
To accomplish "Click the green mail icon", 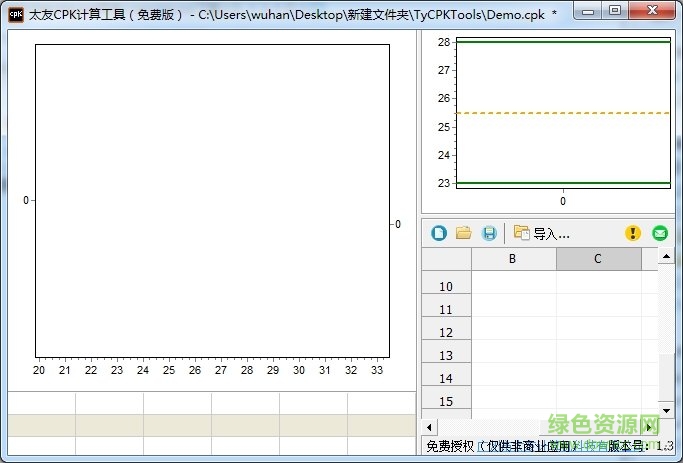I will tap(660, 233).
